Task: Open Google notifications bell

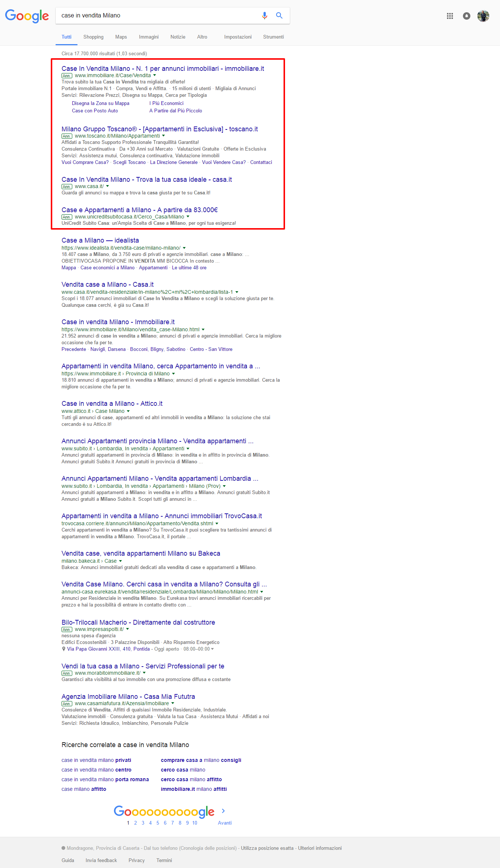Action: [466, 16]
